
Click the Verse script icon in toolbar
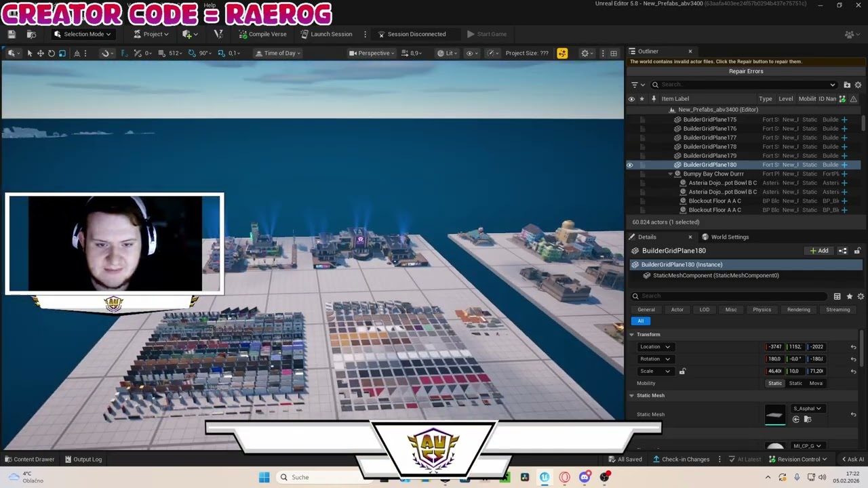click(x=218, y=34)
